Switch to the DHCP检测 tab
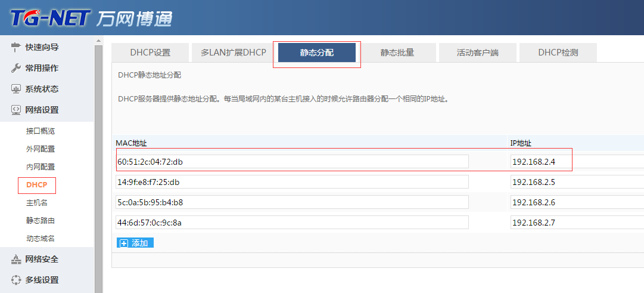The height and width of the screenshot is (293, 644). pyautogui.click(x=558, y=53)
